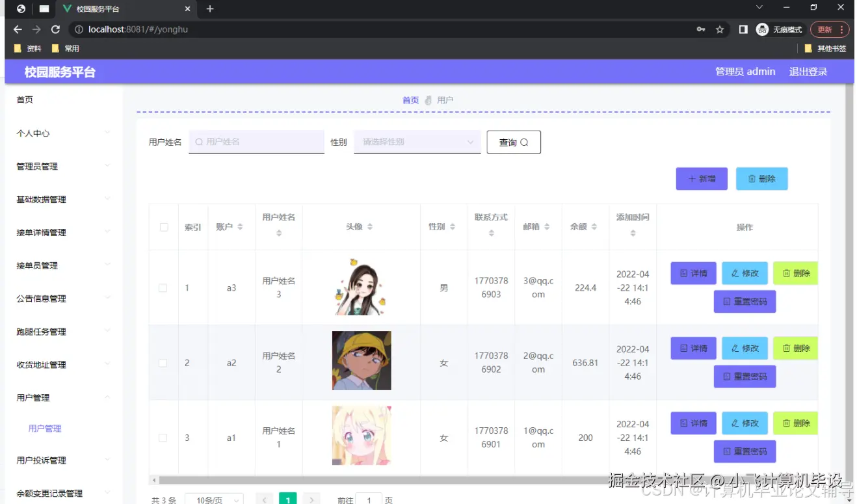Screen dimensions: 857x504
Task: Open the 资料 bookmarks folder
Action: pos(28,48)
